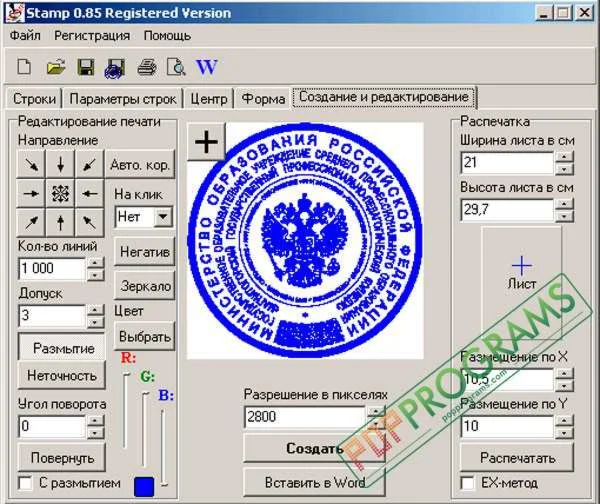Click the R red channel slider
600x504 pixels.
tap(126, 409)
